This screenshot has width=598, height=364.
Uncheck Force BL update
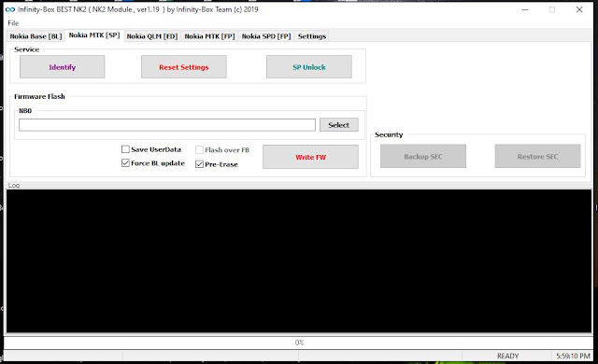coord(125,163)
